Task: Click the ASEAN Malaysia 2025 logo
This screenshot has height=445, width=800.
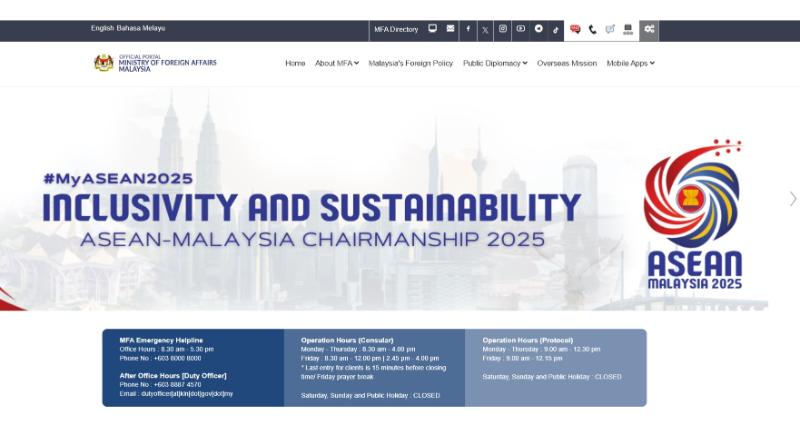Action: coord(694,214)
